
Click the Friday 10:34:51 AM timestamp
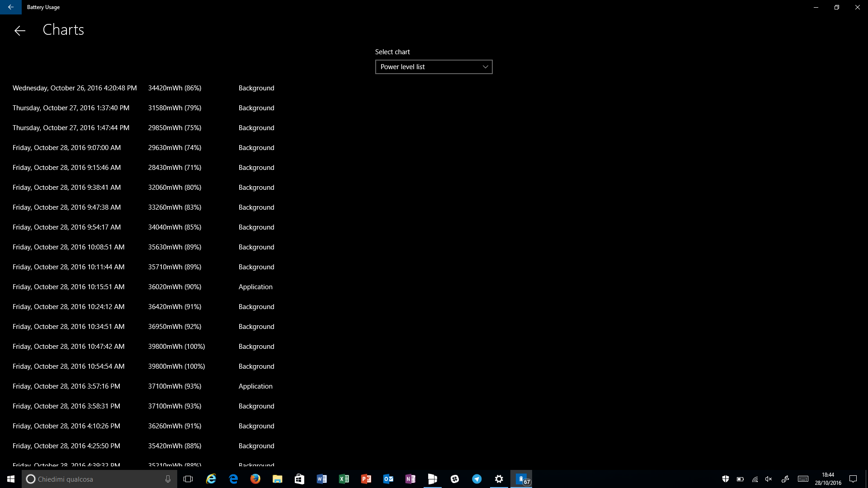coord(68,327)
